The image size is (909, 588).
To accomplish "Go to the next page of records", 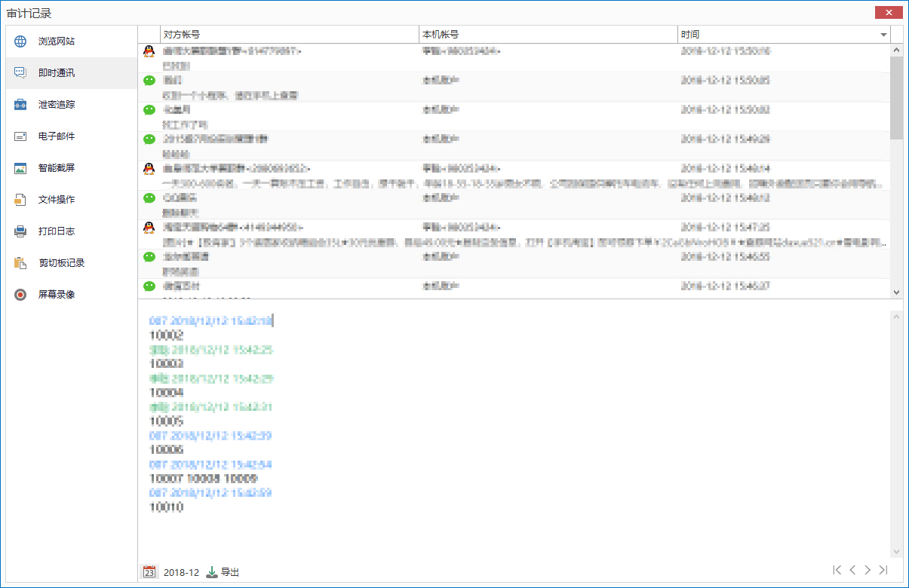I will [x=868, y=571].
